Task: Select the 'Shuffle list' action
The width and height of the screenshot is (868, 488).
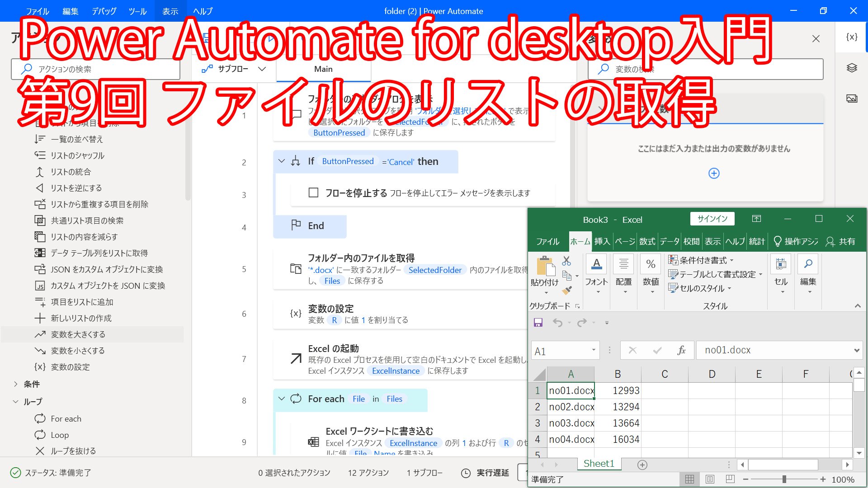Action: (x=92, y=155)
